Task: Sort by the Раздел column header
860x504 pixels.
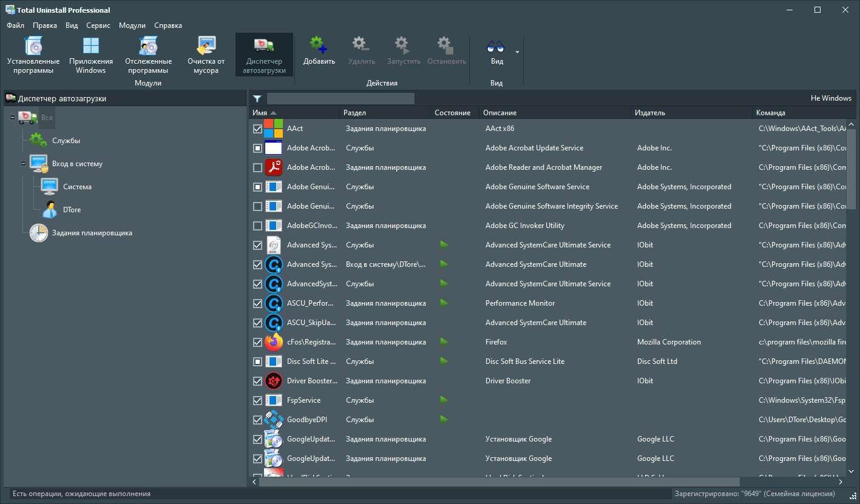Action: tap(385, 113)
